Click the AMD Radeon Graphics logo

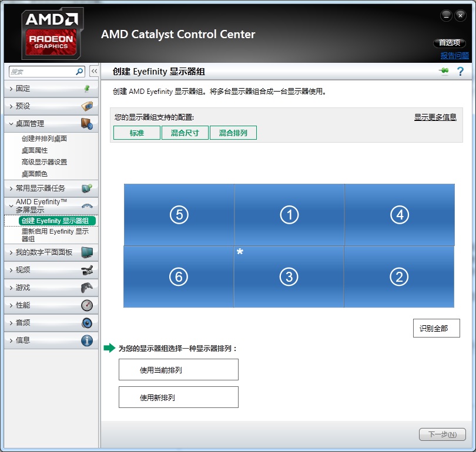pos(52,33)
